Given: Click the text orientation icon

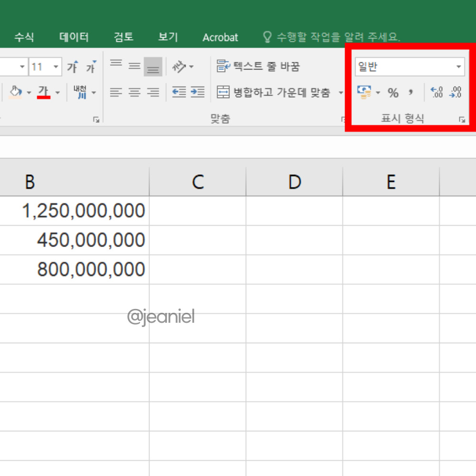Looking at the screenshot, I should 179,67.
